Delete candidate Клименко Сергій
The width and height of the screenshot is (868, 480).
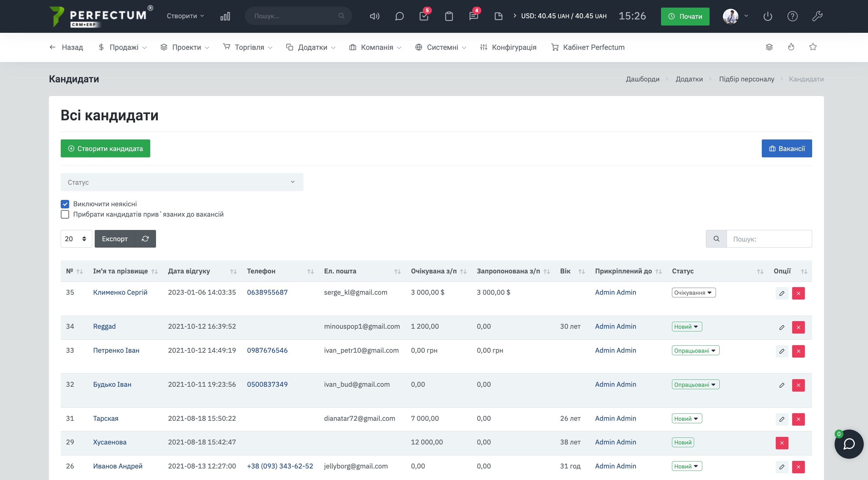[798, 293]
